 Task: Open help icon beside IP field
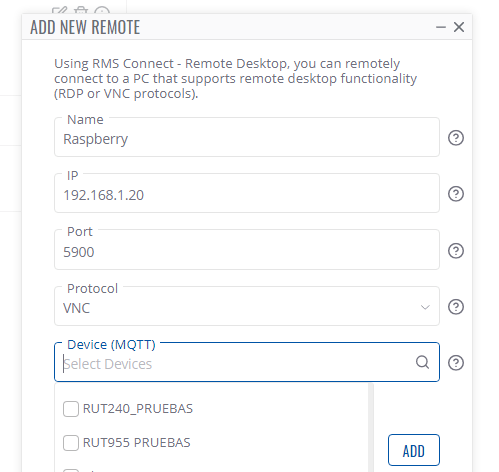point(455,194)
